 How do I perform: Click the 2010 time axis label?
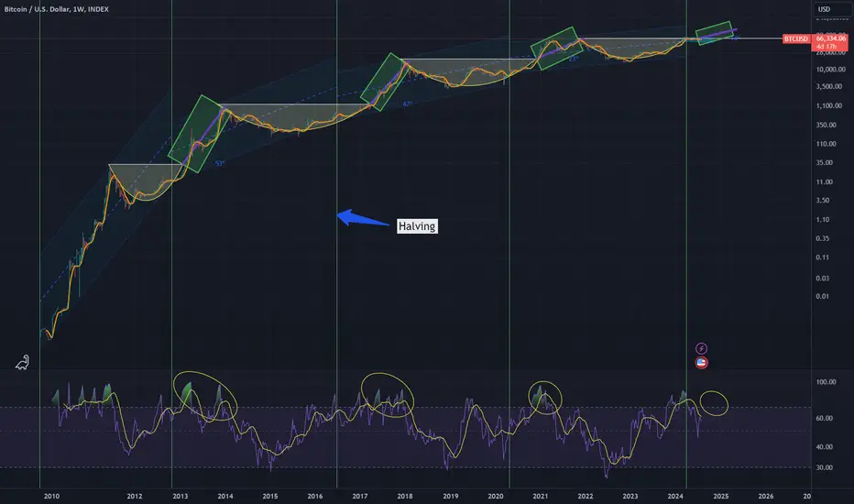point(51,497)
